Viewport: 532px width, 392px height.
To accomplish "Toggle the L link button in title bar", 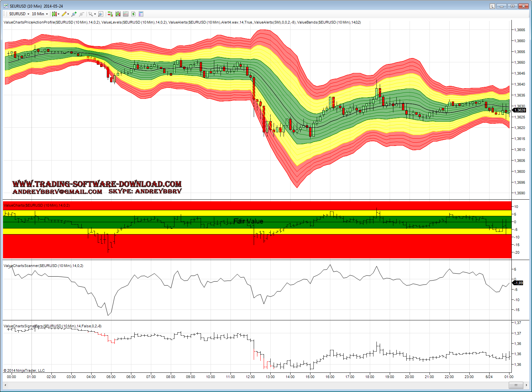I will tap(492, 6).
